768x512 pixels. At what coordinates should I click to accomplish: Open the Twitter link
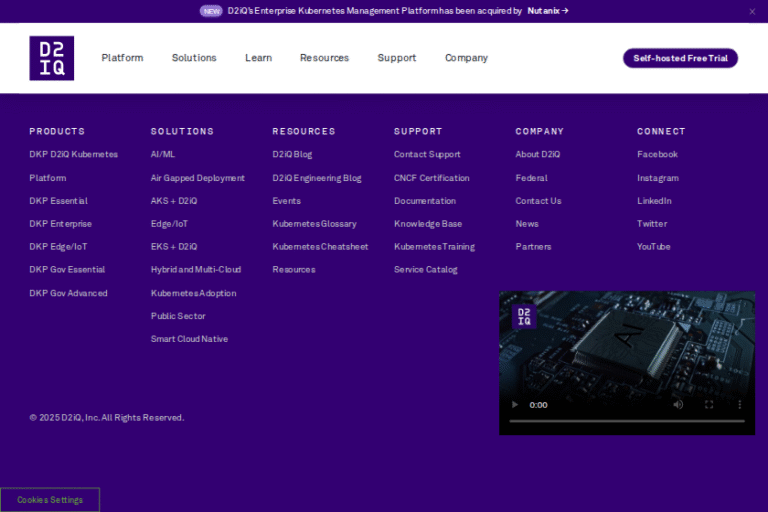tap(652, 224)
